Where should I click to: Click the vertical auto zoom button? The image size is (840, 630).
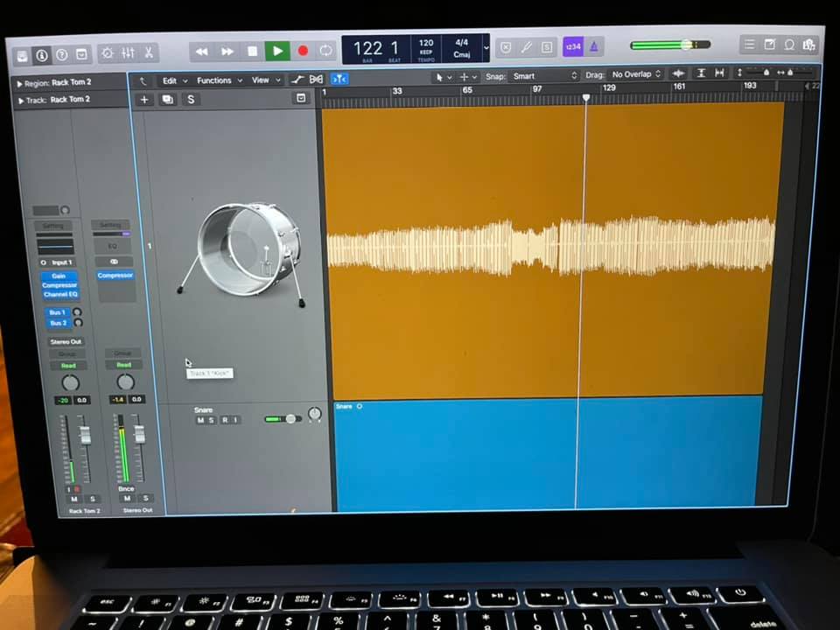(701, 73)
